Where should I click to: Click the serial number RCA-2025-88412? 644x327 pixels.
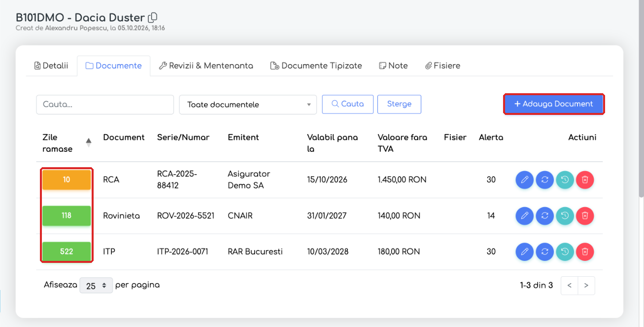coord(177,180)
